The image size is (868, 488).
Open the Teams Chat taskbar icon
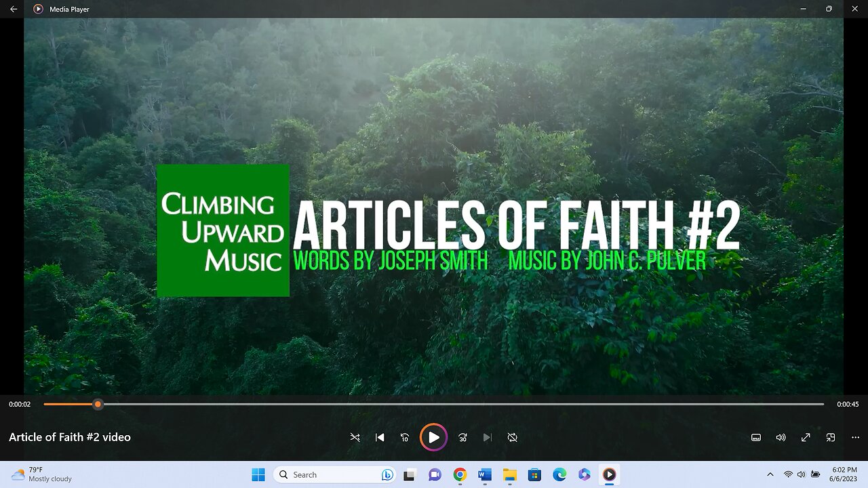pos(435,474)
